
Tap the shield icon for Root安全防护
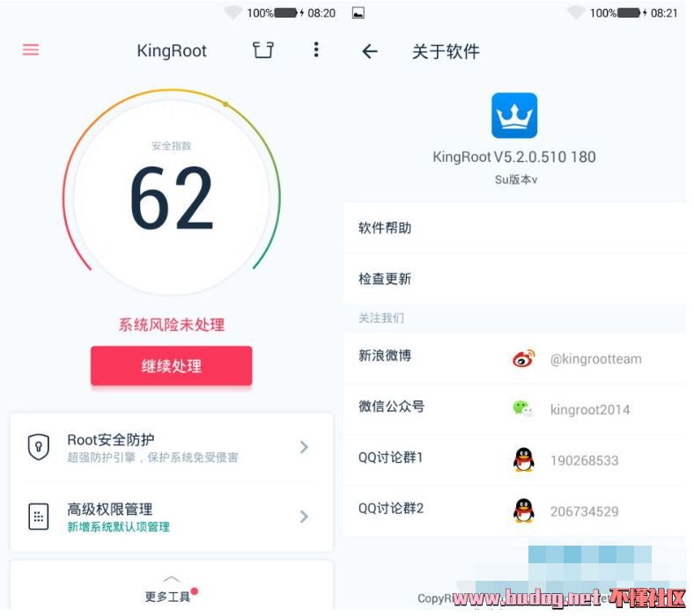pos(39,447)
